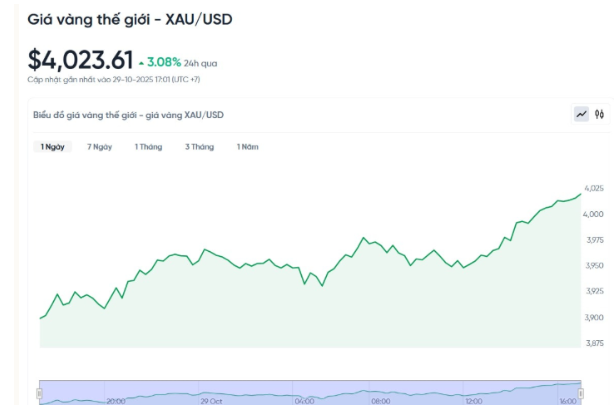Click the 29 Oct label in the navigator
Screen dimensions: 616x412
tap(209, 401)
